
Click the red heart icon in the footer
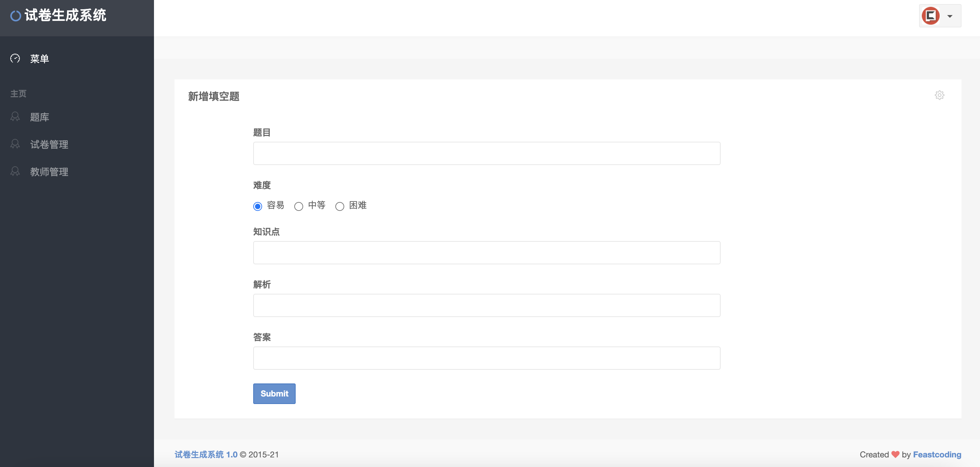click(x=895, y=454)
